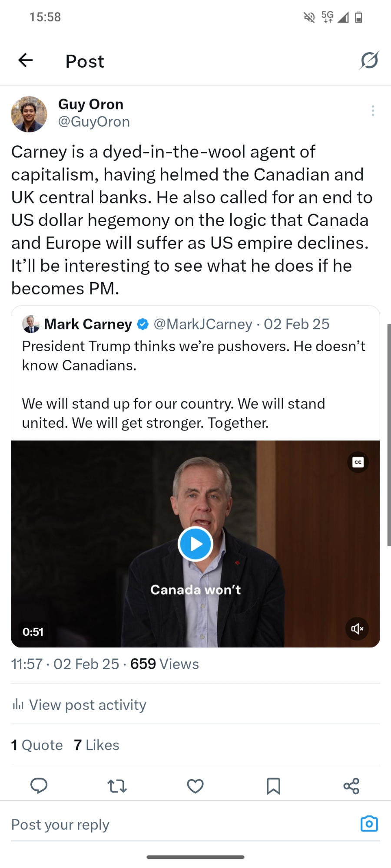The width and height of the screenshot is (391, 868).
Task: Repost using the retweet arrows icon
Action: click(117, 786)
